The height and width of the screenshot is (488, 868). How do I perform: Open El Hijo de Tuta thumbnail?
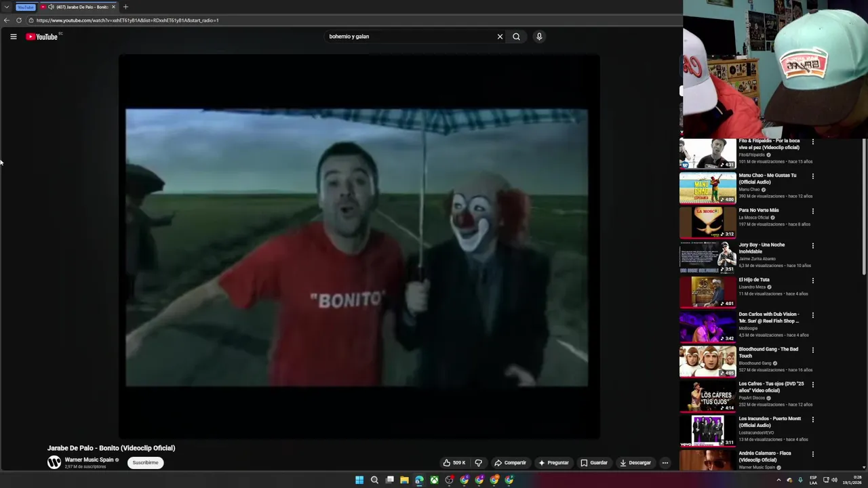707,292
